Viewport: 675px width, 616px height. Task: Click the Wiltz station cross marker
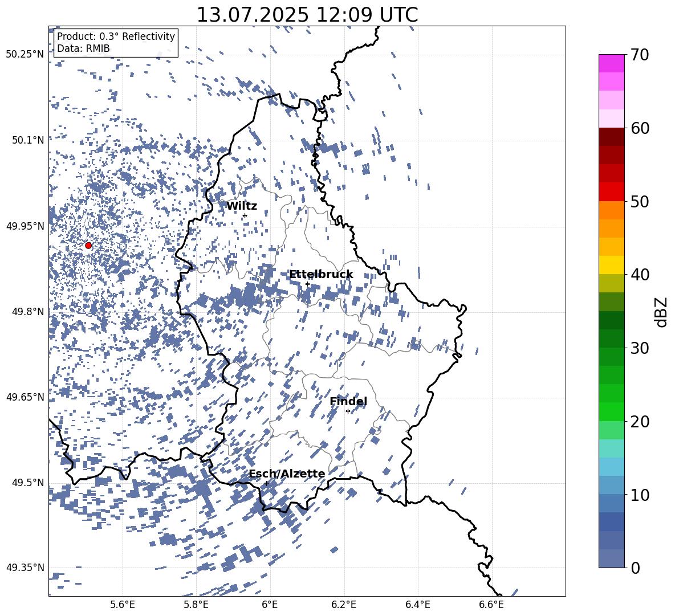click(245, 215)
